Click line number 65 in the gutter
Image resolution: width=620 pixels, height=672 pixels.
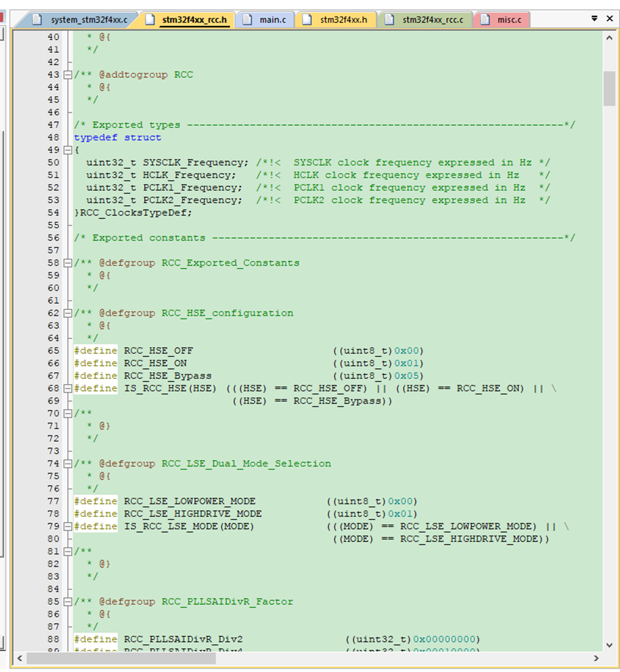point(53,351)
